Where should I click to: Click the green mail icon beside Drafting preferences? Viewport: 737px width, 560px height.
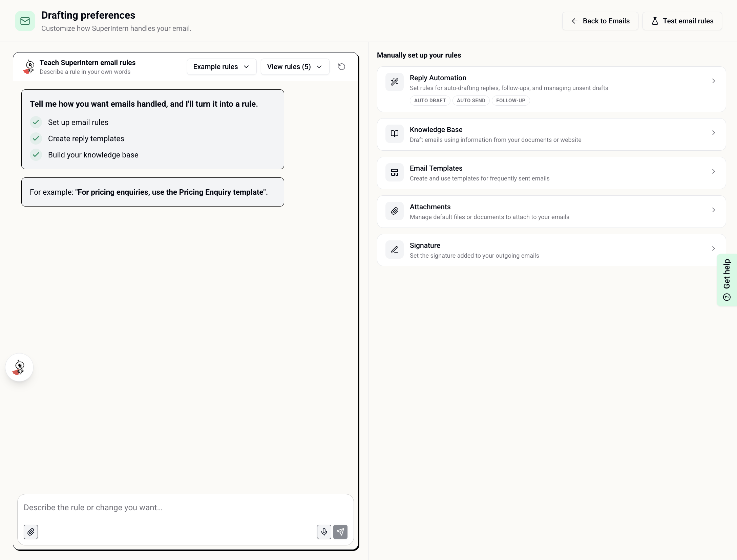25,21
